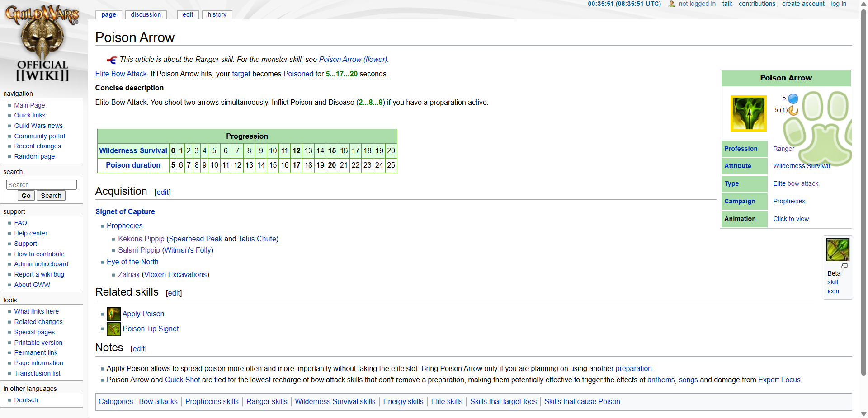Click in the Search input field
Screen dimensions: 868x418
coord(42,185)
